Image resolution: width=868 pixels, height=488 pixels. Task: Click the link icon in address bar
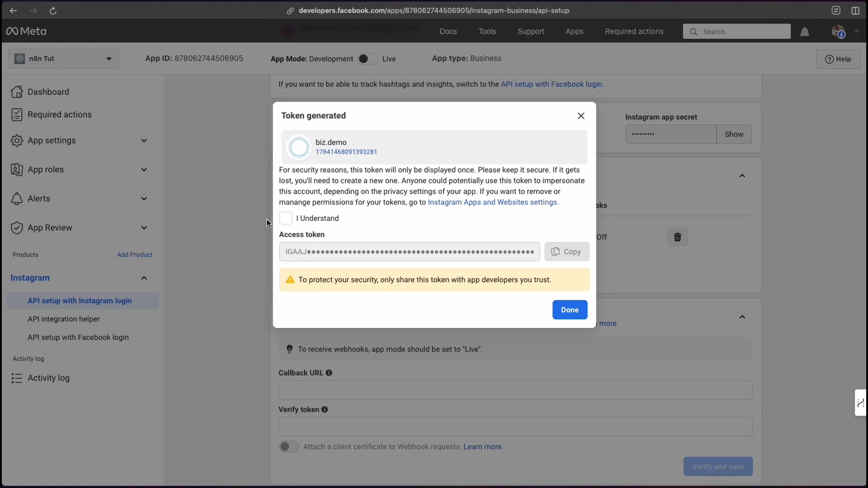291,10
